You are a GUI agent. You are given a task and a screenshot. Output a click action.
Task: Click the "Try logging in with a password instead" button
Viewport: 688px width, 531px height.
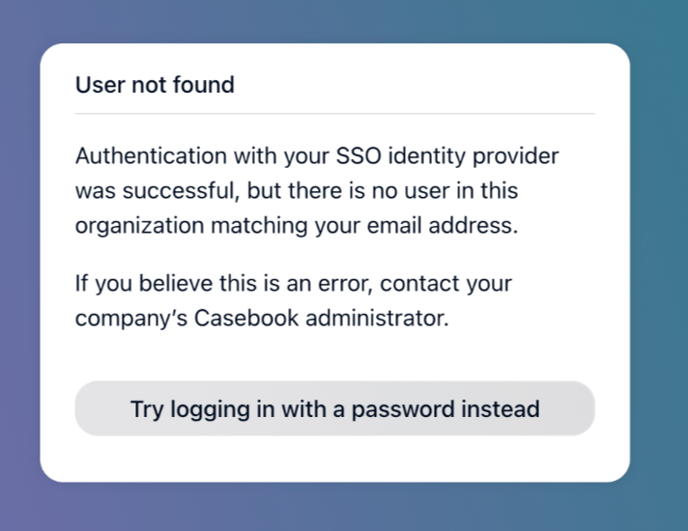pyautogui.click(x=335, y=409)
